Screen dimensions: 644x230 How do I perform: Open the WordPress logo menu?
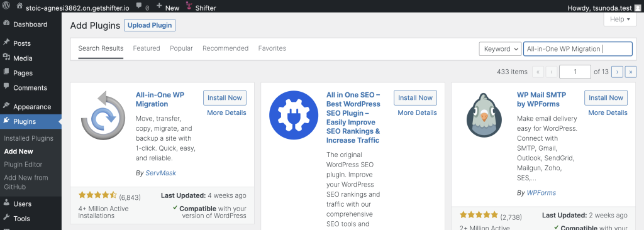click(6, 6)
